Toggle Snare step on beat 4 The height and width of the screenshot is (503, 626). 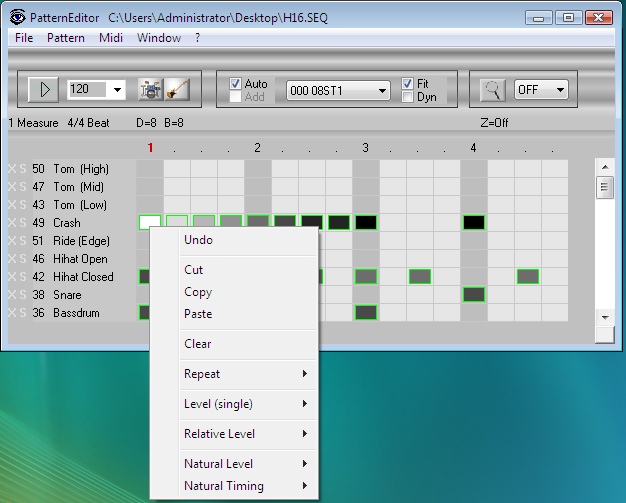pyautogui.click(x=474, y=295)
